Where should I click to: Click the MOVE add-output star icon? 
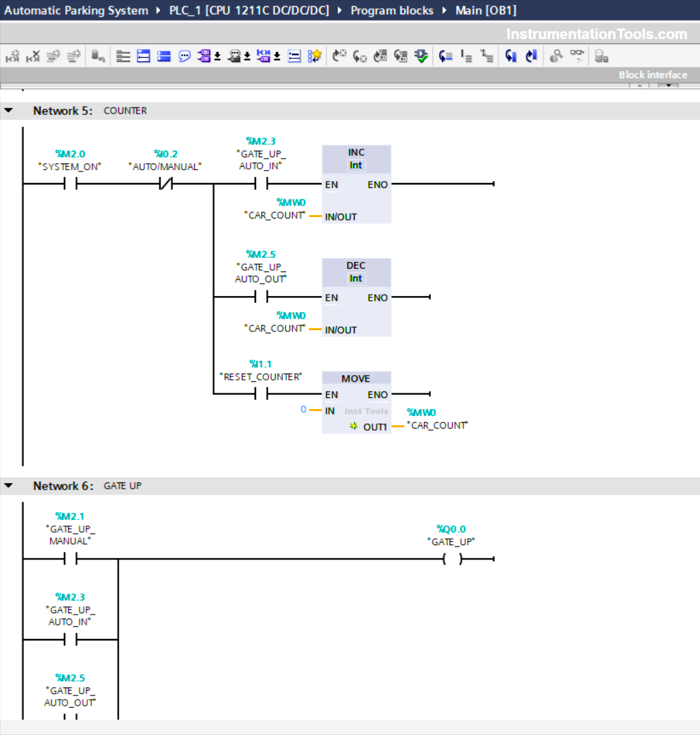tap(353, 426)
